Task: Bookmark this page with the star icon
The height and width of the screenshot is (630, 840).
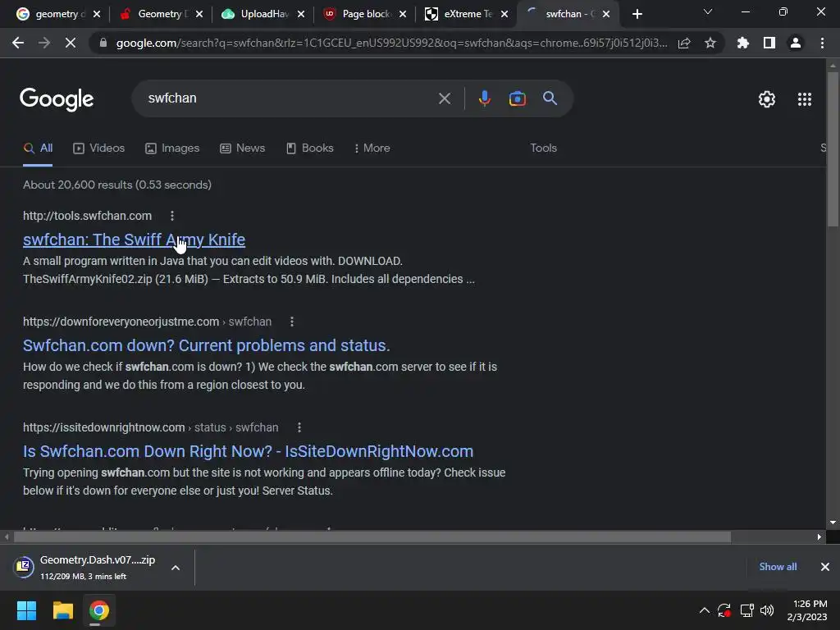Action: (710, 43)
